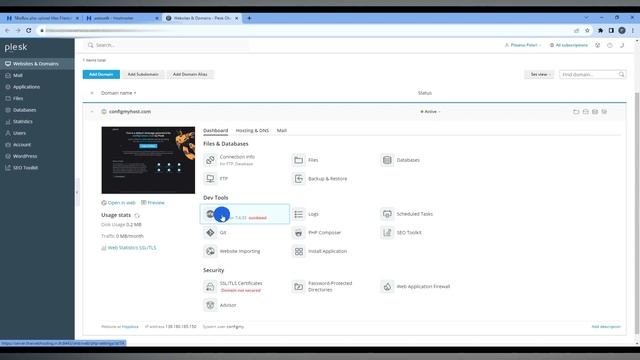Open Scheduled Tasks icon
The width and height of the screenshot is (640, 360).
tap(387, 214)
